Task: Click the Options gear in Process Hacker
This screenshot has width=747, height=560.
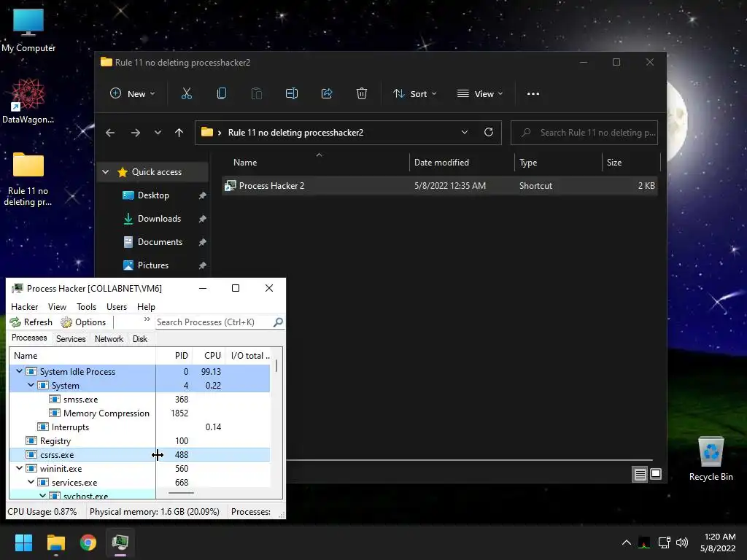Action: click(x=83, y=322)
